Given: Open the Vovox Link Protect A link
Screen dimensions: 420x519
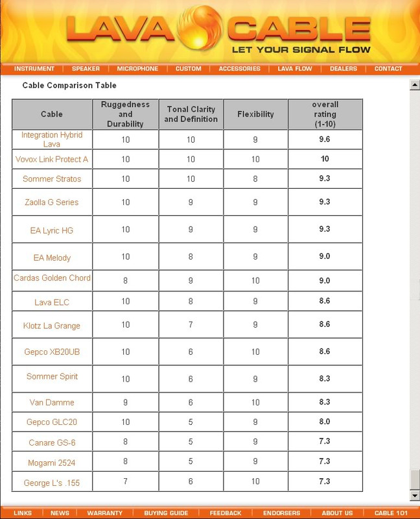Looking at the screenshot, I should coord(52,159).
